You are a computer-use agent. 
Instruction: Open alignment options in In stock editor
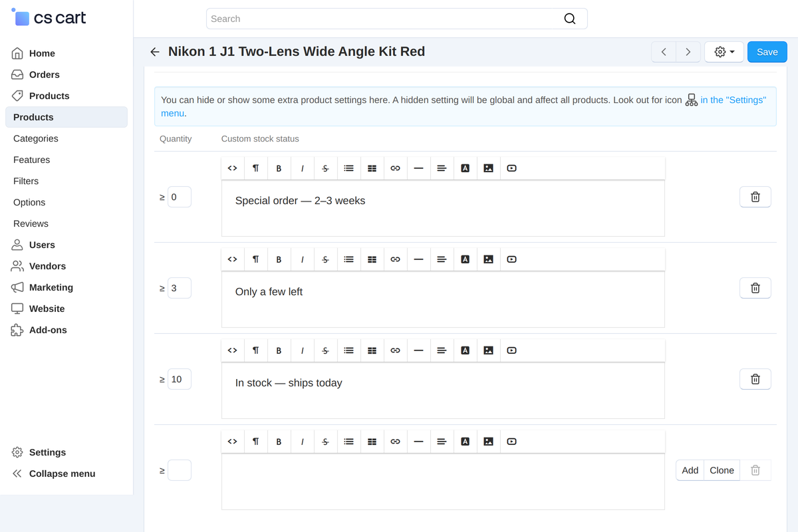(x=442, y=350)
